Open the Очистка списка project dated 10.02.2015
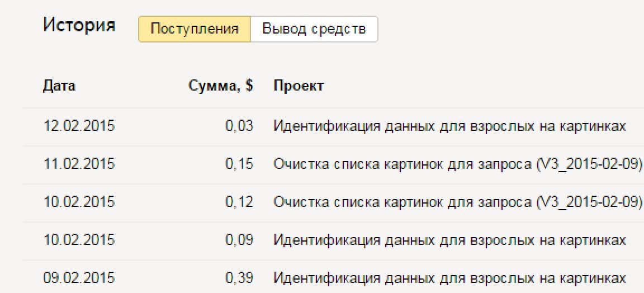644x293 pixels. click(458, 202)
